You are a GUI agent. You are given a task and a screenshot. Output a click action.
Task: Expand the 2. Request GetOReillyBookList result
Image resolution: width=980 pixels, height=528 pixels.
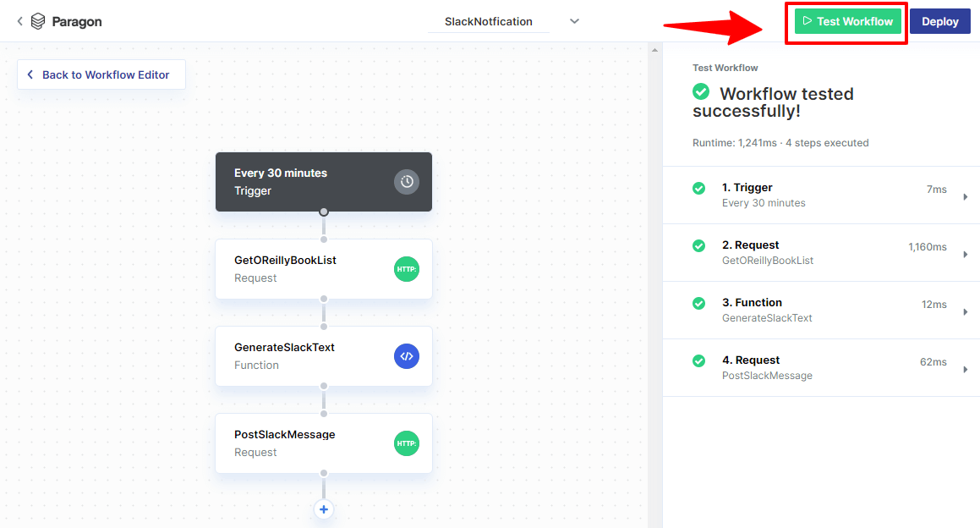pyautogui.click(x=965, y=254)
